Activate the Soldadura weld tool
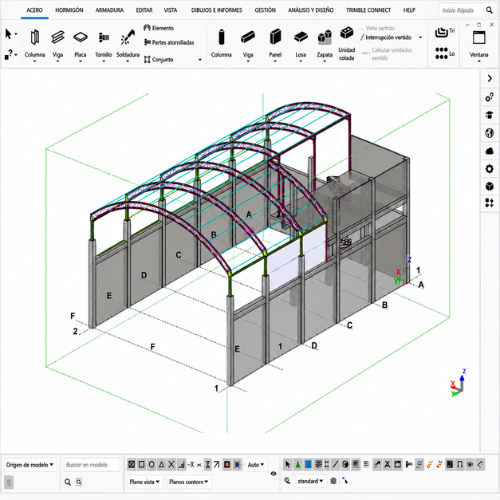The width and height of the screenshot is (500, 500). [x=128, y=44]
